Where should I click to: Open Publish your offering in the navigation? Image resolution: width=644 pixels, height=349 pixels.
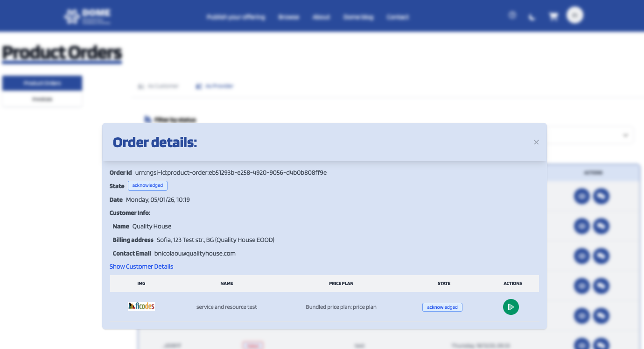(236, 17)
